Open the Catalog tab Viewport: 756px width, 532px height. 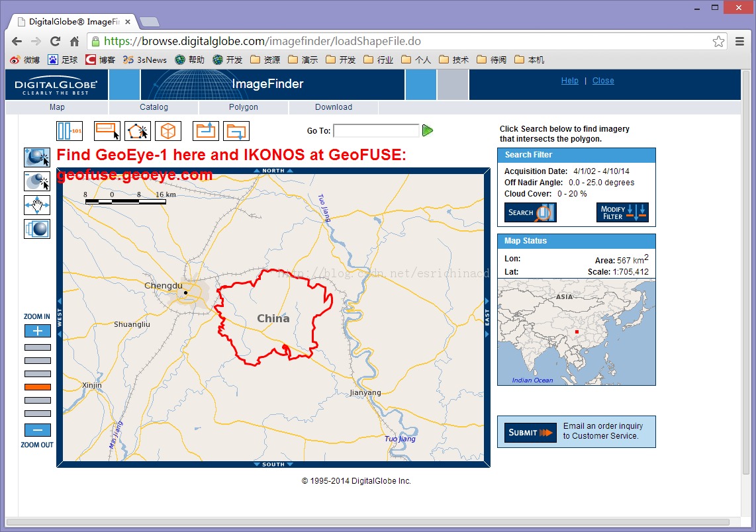[x=154, y=107]
